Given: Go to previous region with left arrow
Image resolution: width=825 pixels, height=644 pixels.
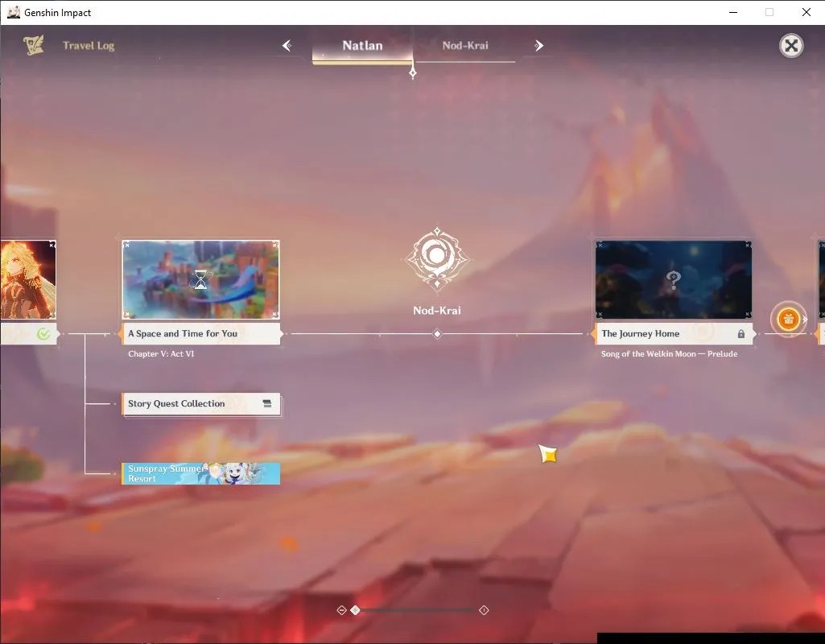Looking at the screenshot, I should [x=287, y=46].
